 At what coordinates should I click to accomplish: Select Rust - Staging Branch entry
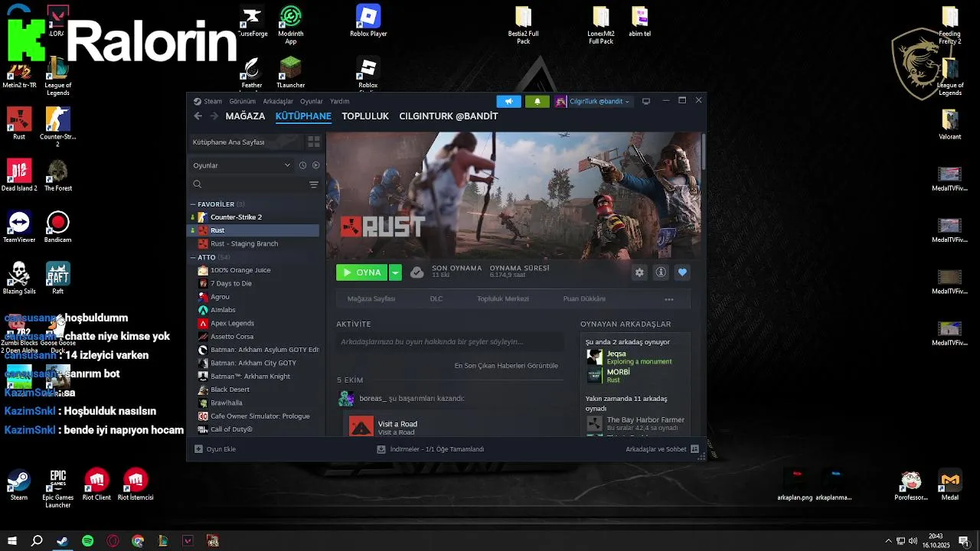tap(255, 243)
